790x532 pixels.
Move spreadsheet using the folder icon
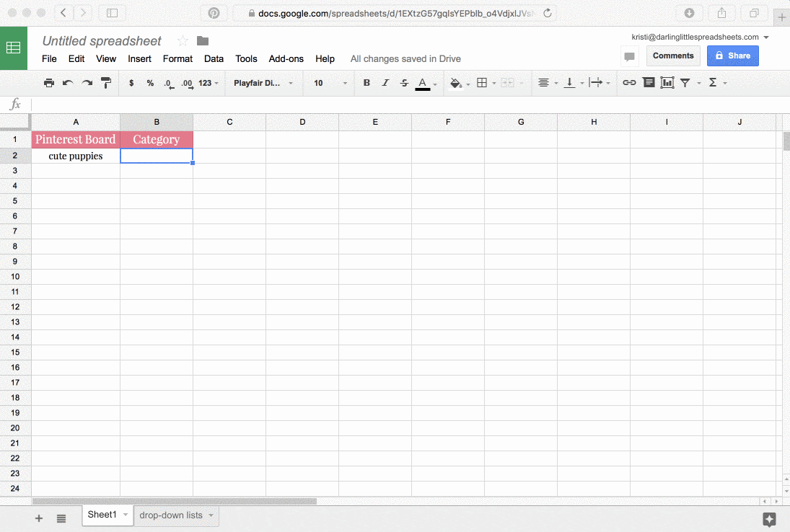coord(203,41)
